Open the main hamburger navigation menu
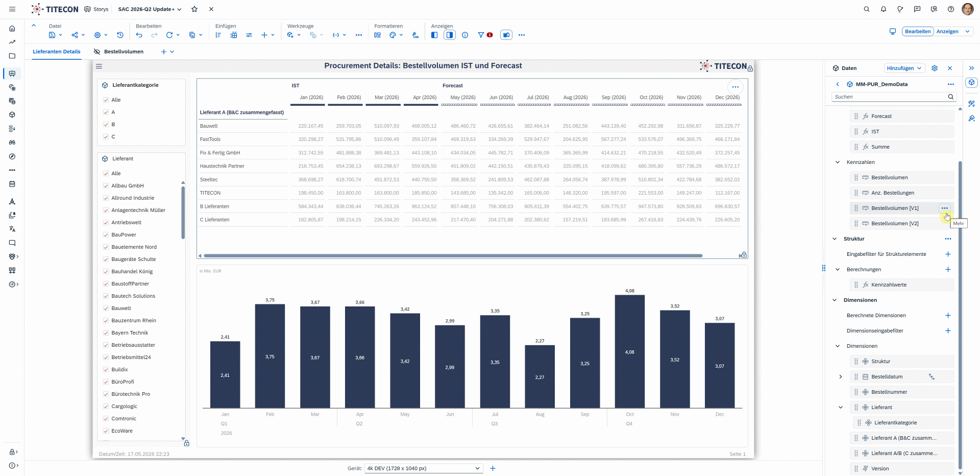 12,9
